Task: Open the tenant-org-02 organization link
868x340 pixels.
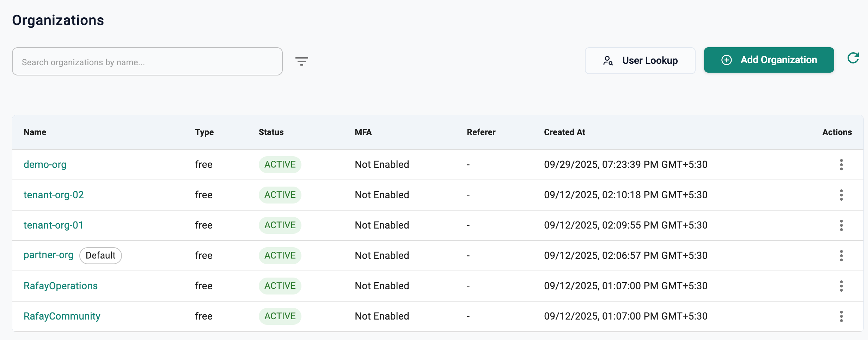Action: pos(54,195)
